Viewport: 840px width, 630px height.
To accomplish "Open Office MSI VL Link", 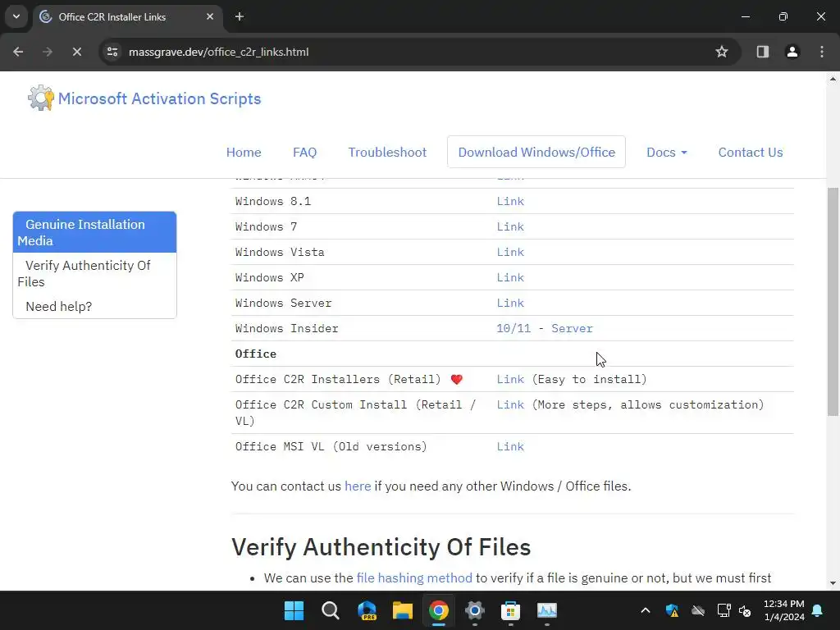I will [510, 446].
